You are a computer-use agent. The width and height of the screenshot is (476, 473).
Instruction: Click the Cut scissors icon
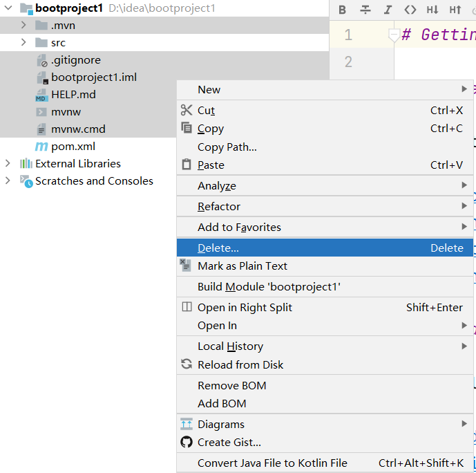[x=186, y=110]
